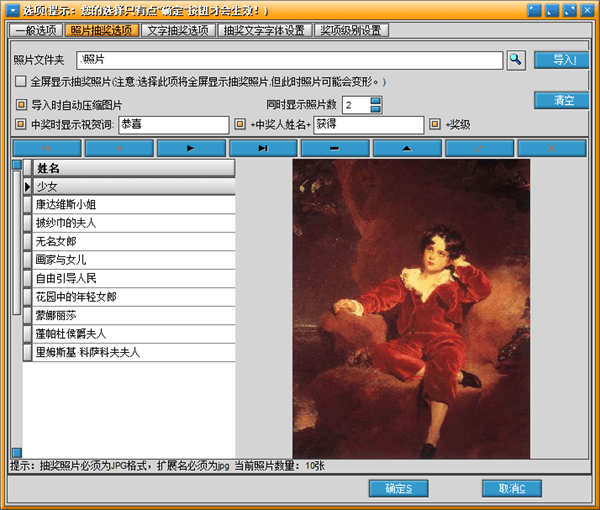Image resolution: width=600 pixels, height=510 pixels.
Task: Click the 同时显示照片数 spinner arrows
Action: click(x=376, y=105)
